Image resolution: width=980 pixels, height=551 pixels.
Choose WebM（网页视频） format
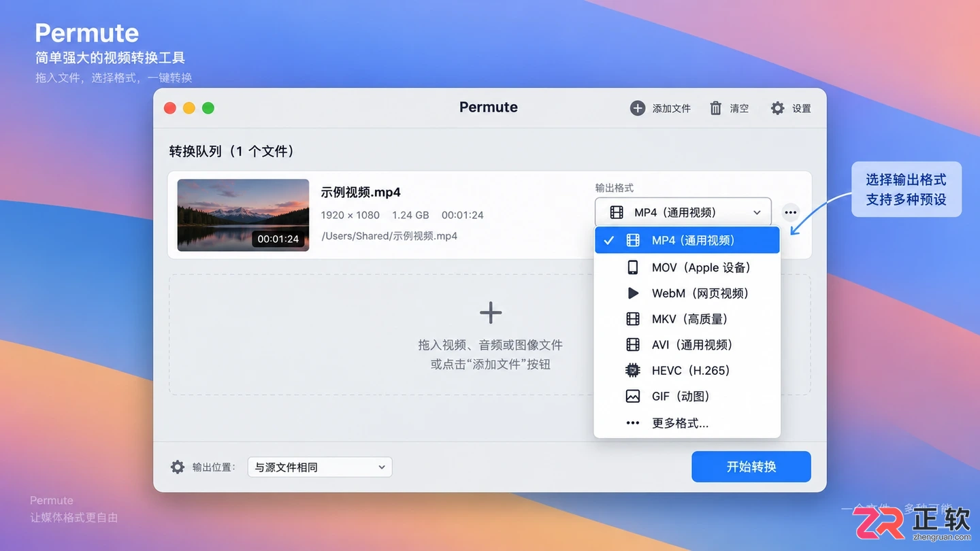(x=687, y=293)
